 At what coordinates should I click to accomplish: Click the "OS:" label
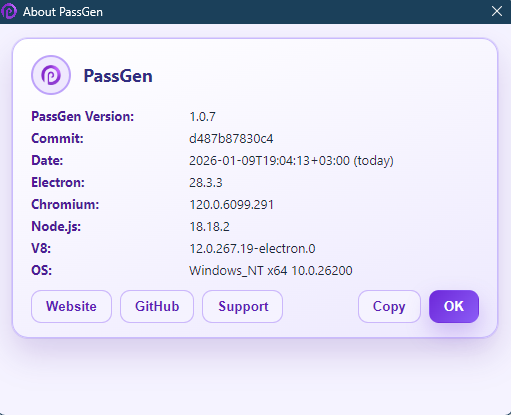click(42, 271)
